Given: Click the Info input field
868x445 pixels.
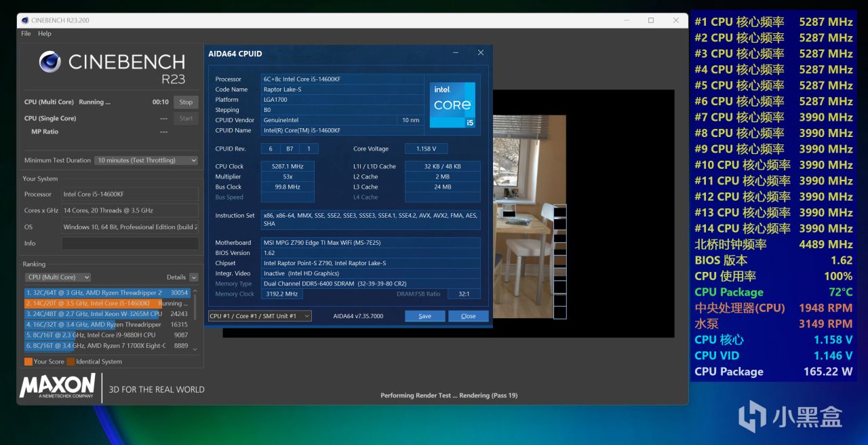Looking at the screenshot, I should [x=130, y=243].
